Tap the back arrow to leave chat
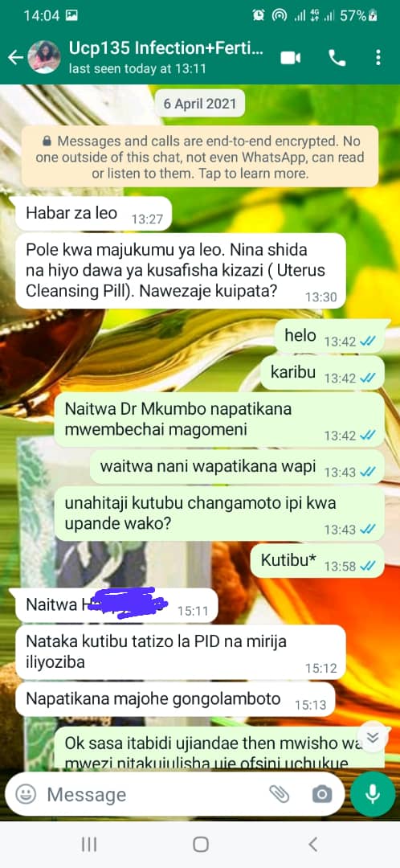The width and height of the screenshot is (400, 868). coord(15,57)
